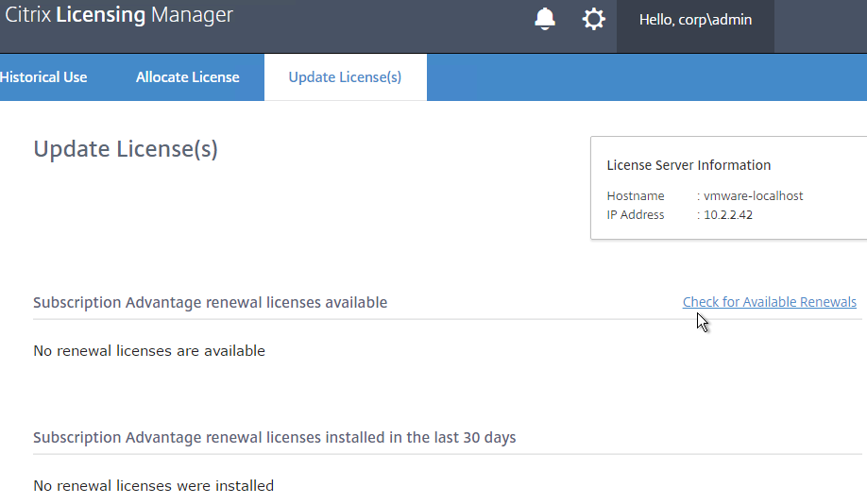Click empty blue tab bar beside Update License(s)

coord(647,77)
